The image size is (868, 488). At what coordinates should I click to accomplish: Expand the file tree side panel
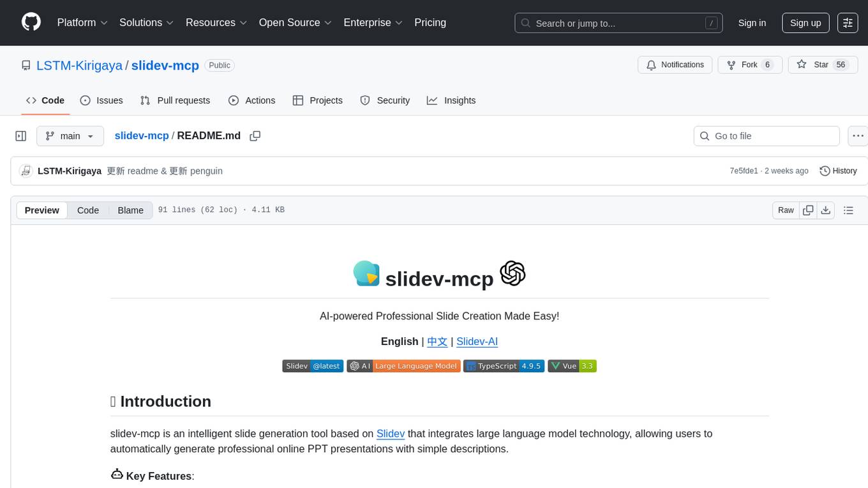tap(21, 136)
